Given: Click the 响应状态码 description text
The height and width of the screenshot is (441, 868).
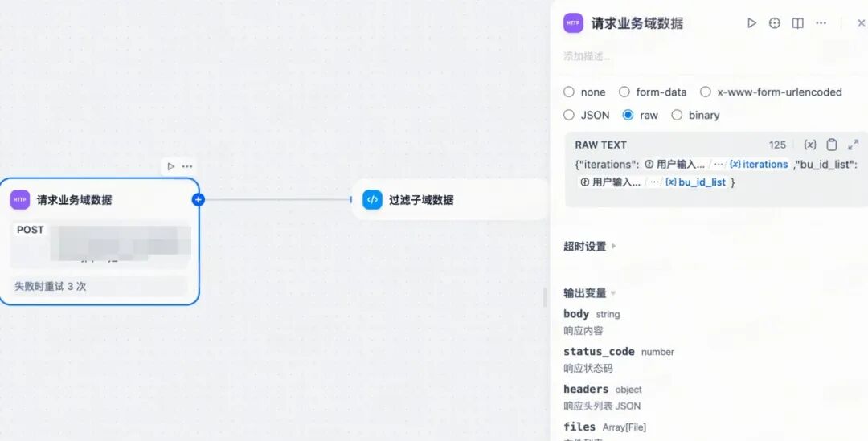Looking at the screenshot, I should pos(588,369).
